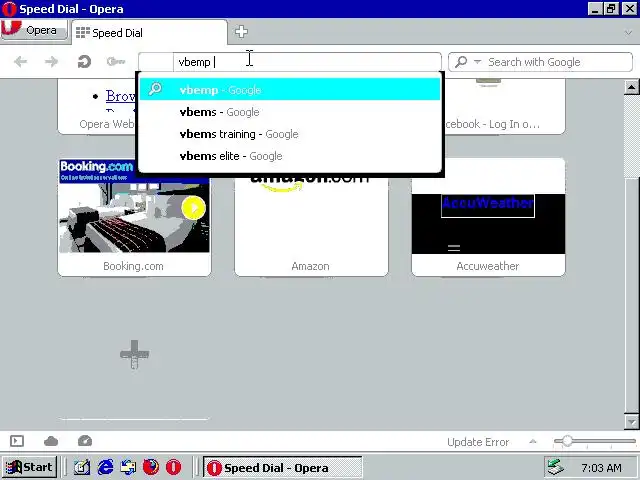640x480 pixels.
Task: Adjust the zoom slider in the status bar
Action: pos(594,441)
